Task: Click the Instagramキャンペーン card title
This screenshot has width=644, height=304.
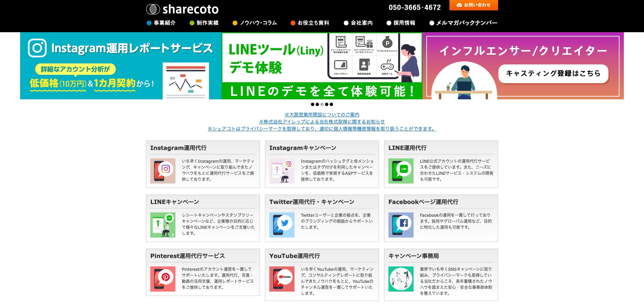Action: point(303,148)
